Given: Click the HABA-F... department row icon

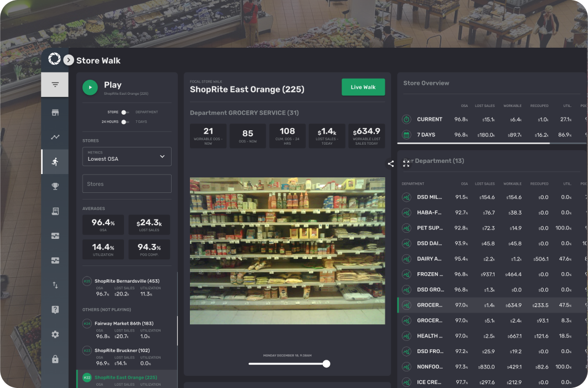Looking at the screenshot, I should pos(406,212).
